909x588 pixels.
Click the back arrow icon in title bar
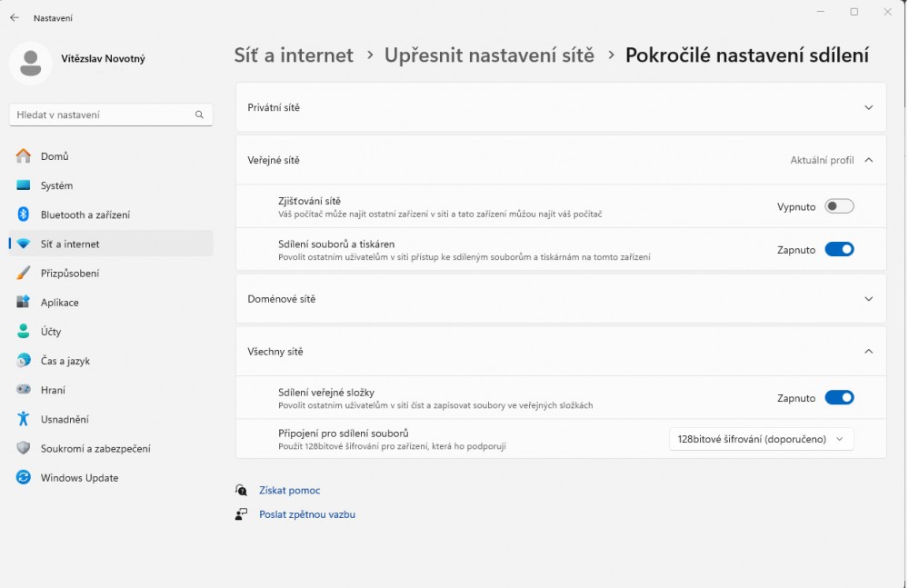tap(15, 17)
